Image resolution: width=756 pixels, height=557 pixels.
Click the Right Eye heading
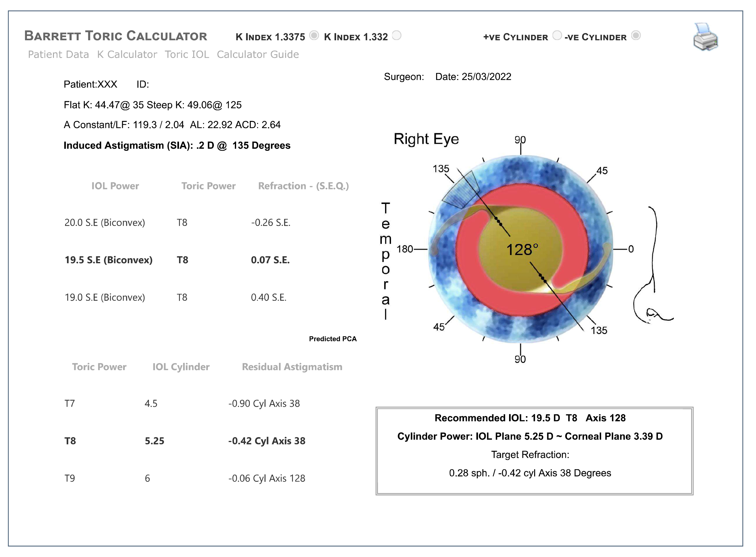coord(426,139)
